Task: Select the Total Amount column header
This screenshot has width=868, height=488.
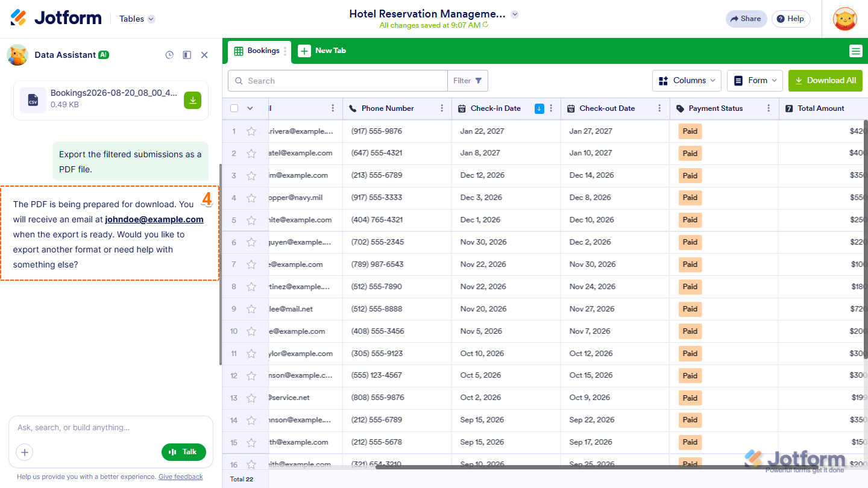Action: (823, 108)
